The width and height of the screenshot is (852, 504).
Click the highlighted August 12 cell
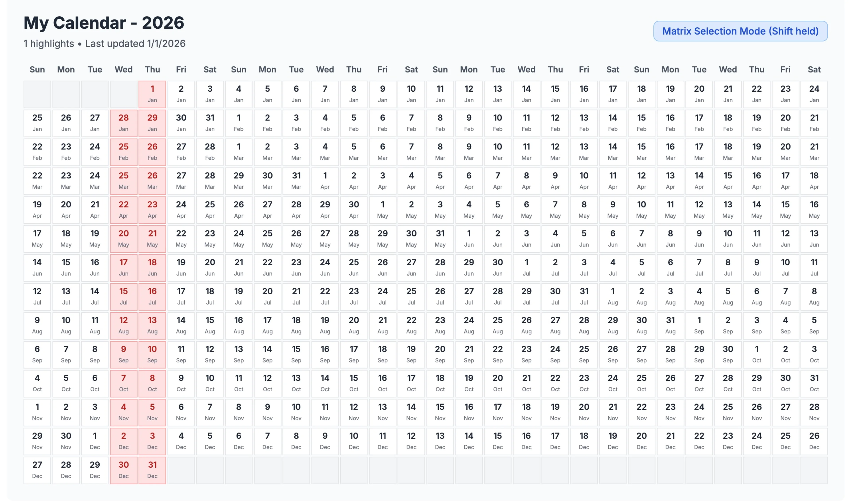[x=124, y=325]
